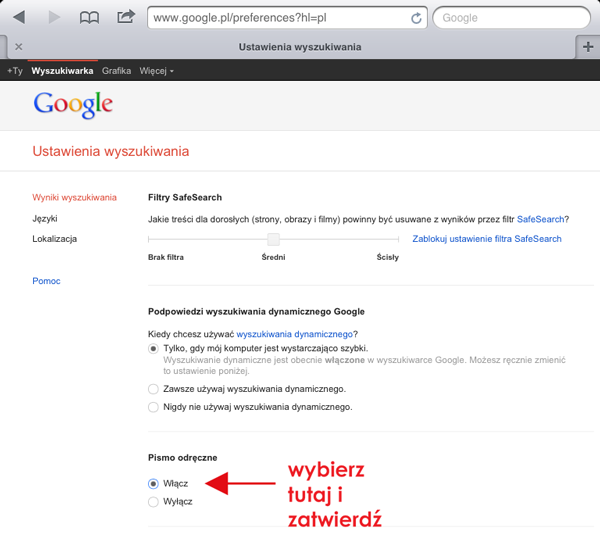Click the browser forward arrow
The image size is (600, 540).
pyautogui.click(x=54, y=17)
